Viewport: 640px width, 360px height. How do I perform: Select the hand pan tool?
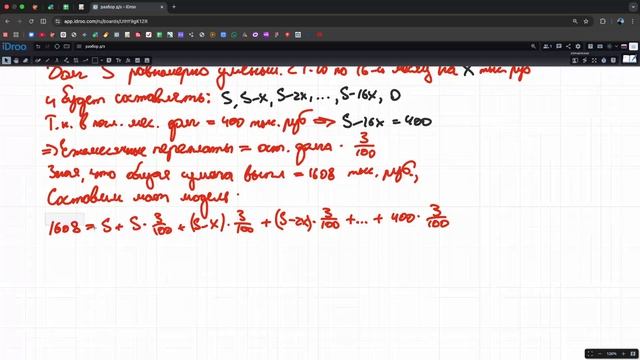point(16,60)
